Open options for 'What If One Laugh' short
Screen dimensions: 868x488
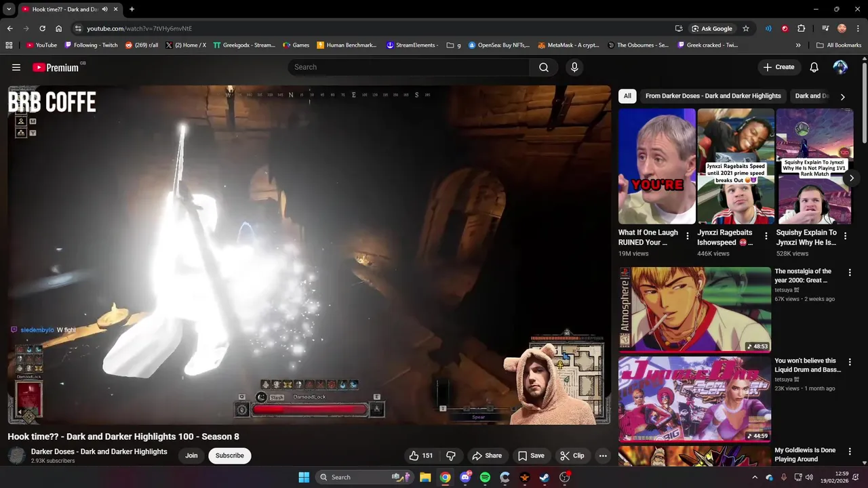point(688,237)
